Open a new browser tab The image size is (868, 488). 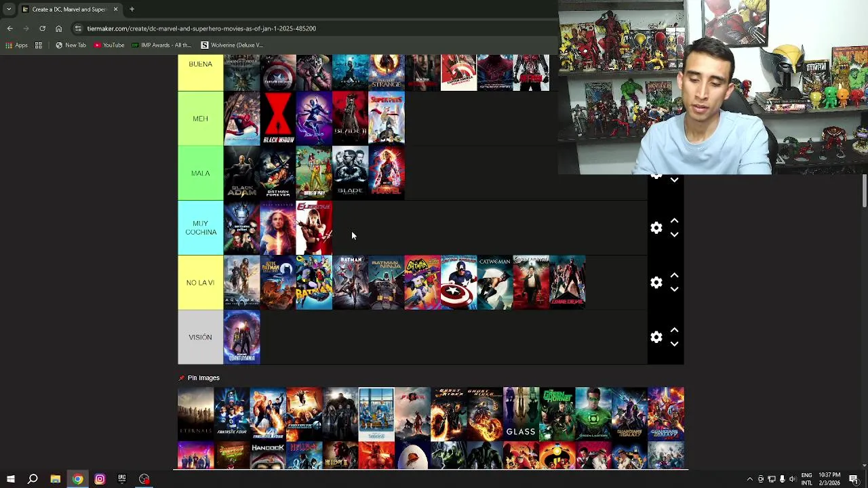pos(132,9)
